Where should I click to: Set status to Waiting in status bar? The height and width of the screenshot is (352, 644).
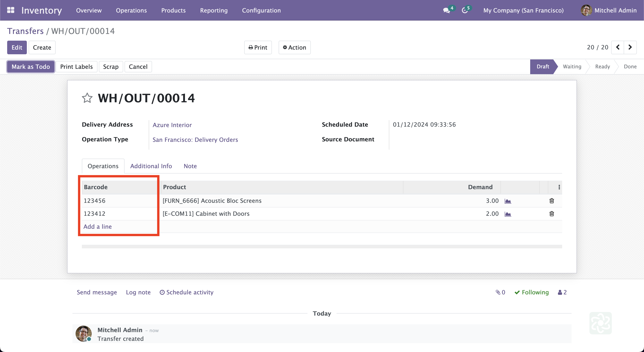[572, 67]
